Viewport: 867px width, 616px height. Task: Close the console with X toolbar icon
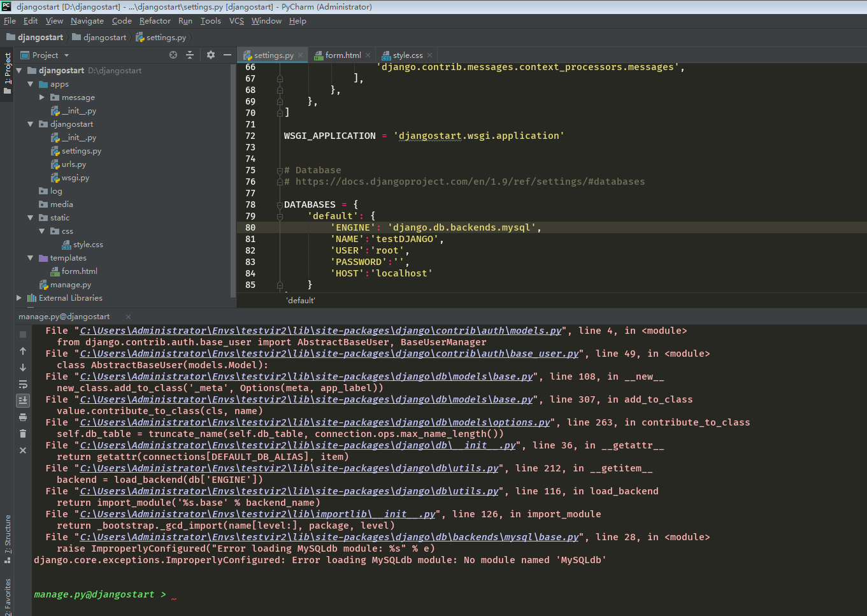(23, 450)
